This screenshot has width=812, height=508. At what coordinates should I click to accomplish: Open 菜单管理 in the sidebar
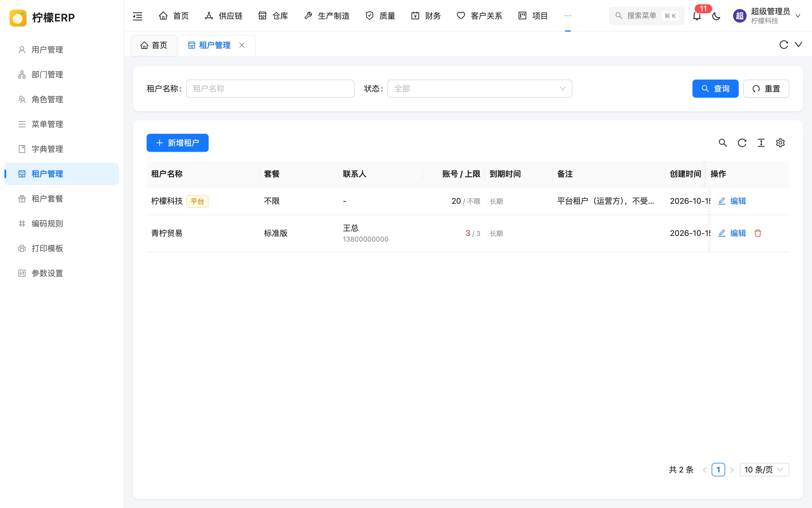tap(62, 124)
